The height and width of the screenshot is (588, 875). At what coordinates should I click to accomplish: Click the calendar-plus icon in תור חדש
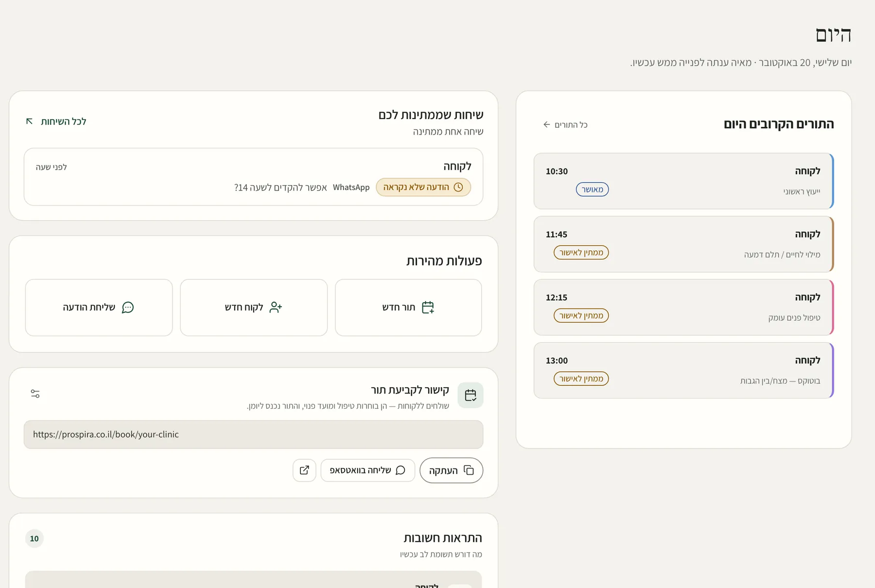pyautogui.click(x=428, y=307)
